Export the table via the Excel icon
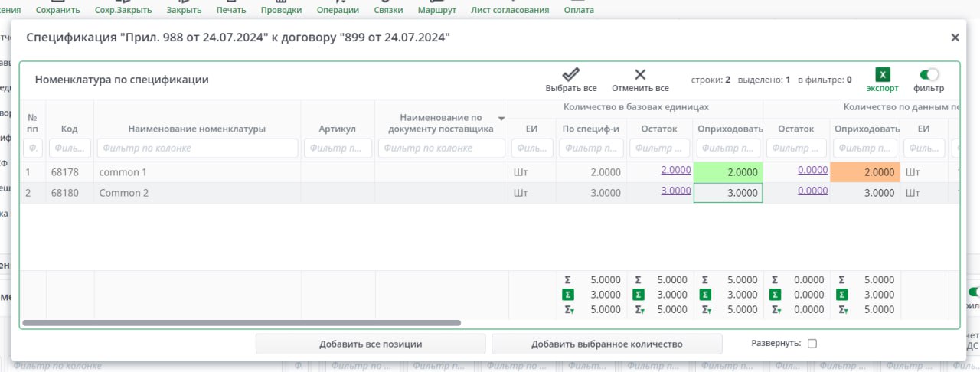The image size is (980, 372). 883,75
